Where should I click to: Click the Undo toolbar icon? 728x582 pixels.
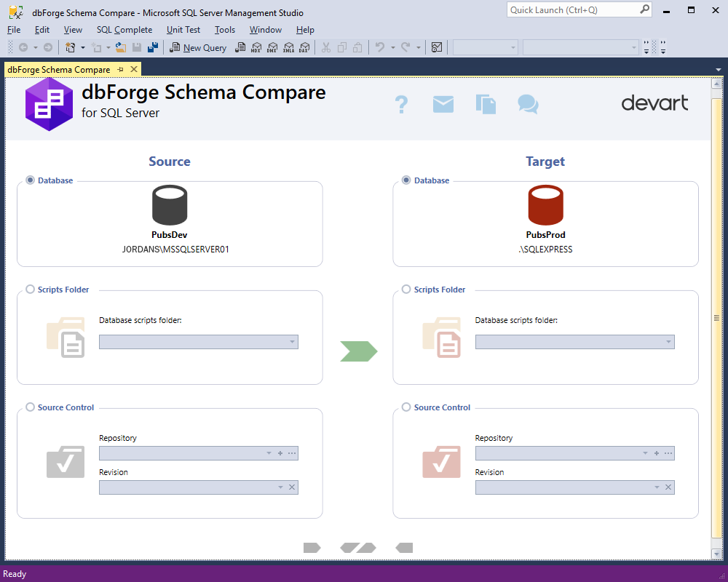[x=380, y=47]
